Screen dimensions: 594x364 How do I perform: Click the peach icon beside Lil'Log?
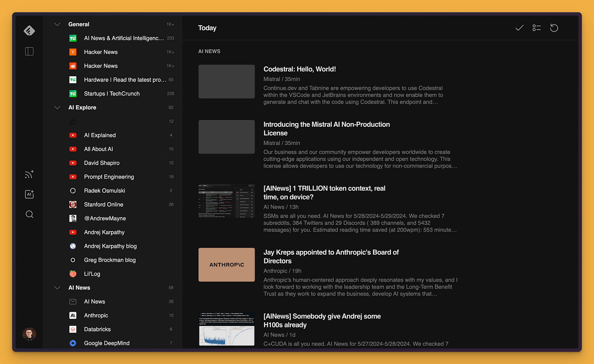tap(73, 274)
